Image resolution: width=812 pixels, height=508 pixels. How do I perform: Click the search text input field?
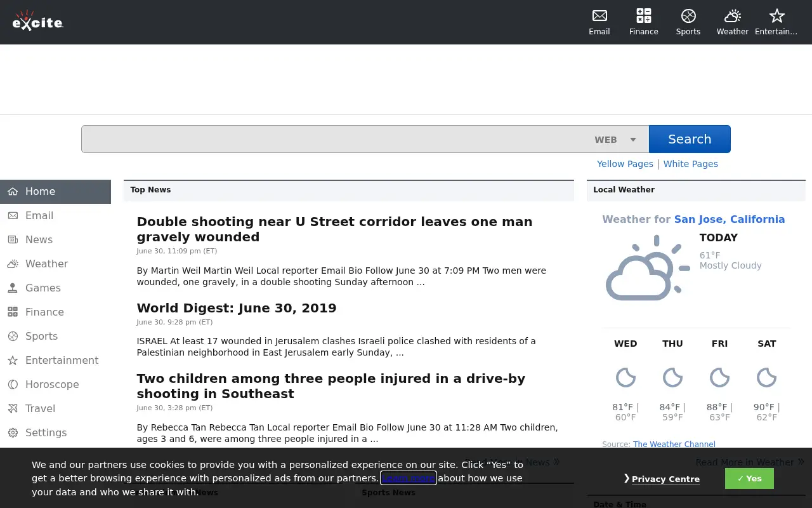(335, 139)
